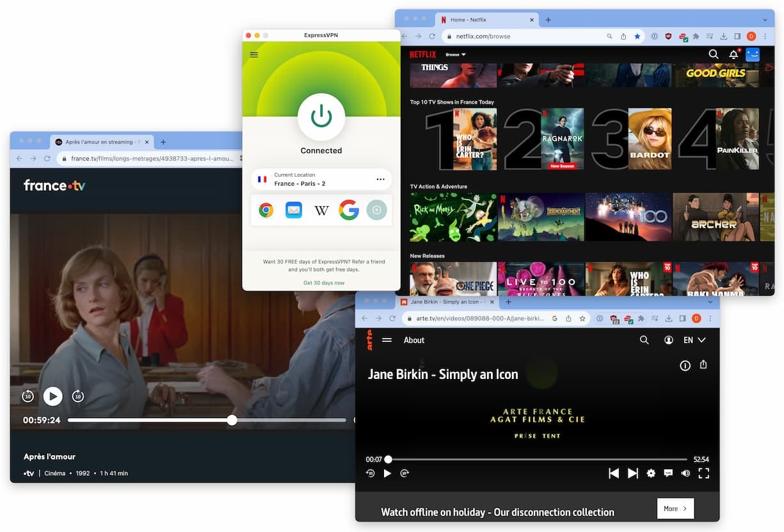Seek on the arte video progress bar
Image resolution: width=784 pixels, height=532 pixels.
tap(538, 459)
